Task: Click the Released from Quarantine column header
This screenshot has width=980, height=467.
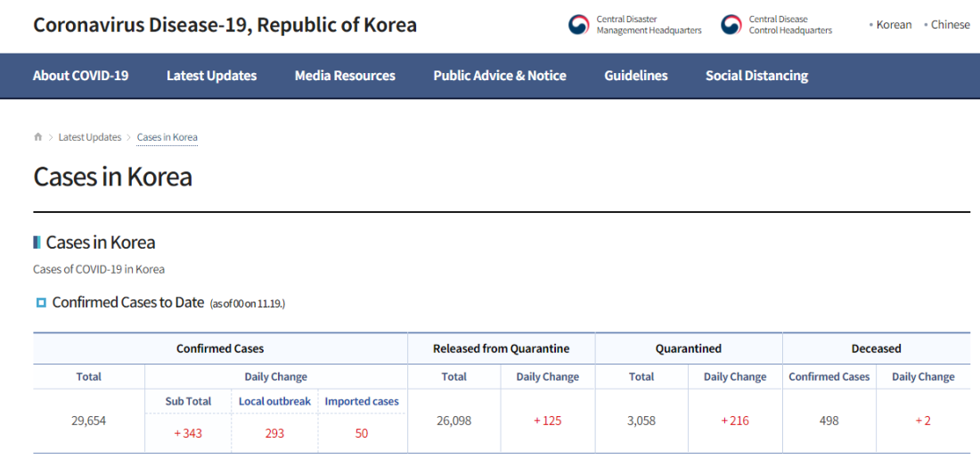Action: (x=502, y=348)
